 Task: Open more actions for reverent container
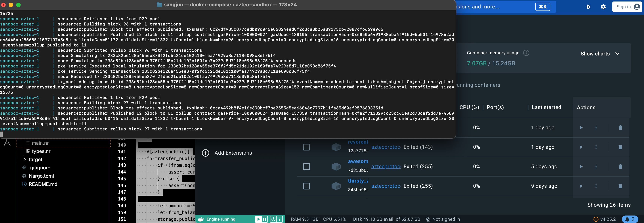click(596, 147)
